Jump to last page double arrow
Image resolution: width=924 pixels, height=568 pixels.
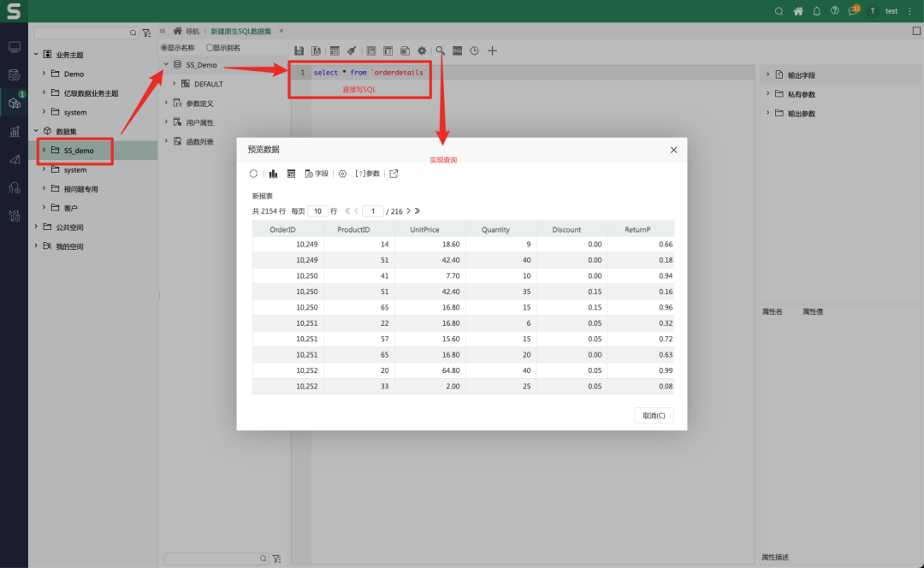tap(418, 211)
